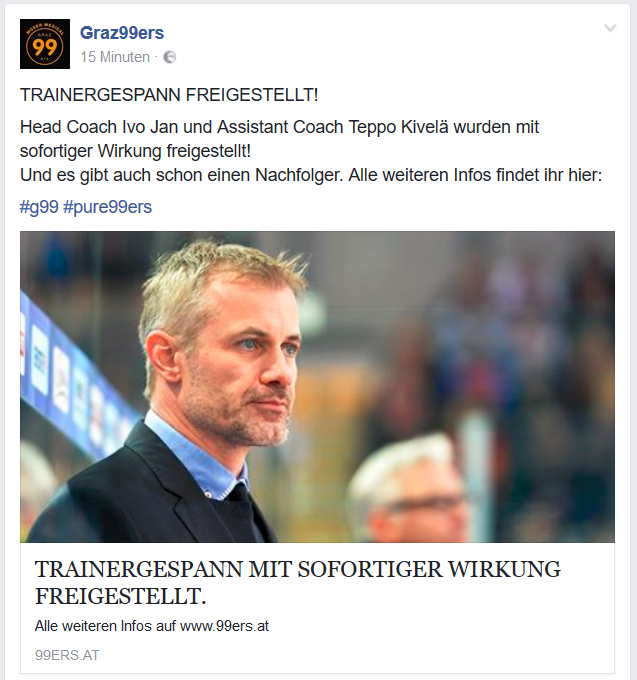Image resolution: width=637 pixels, height=680 pixels.
Task: Click the blurred grey-haired man in photo
Action: point(412,492)
